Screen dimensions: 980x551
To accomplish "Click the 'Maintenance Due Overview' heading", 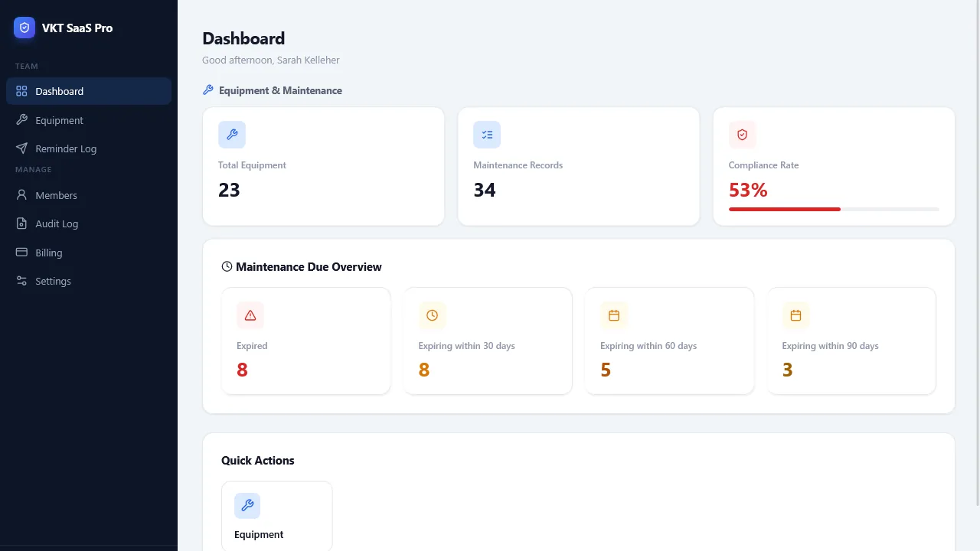I will pos(309,267).
